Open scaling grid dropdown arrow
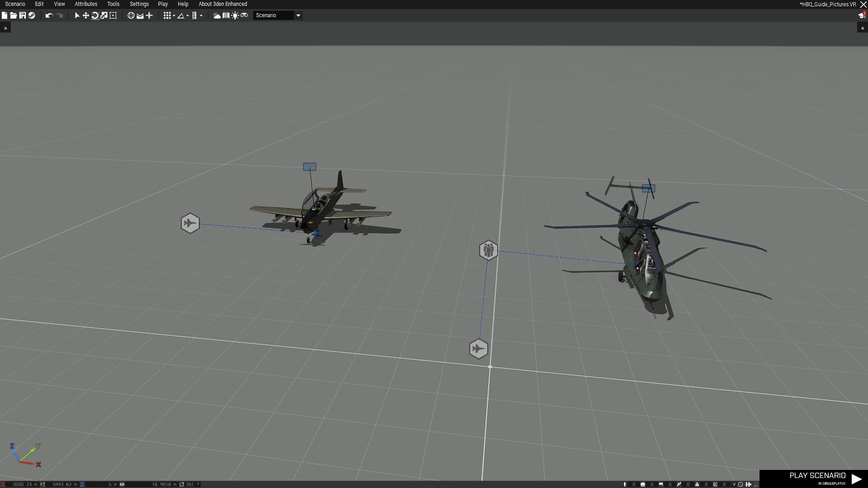 (201, 16)
